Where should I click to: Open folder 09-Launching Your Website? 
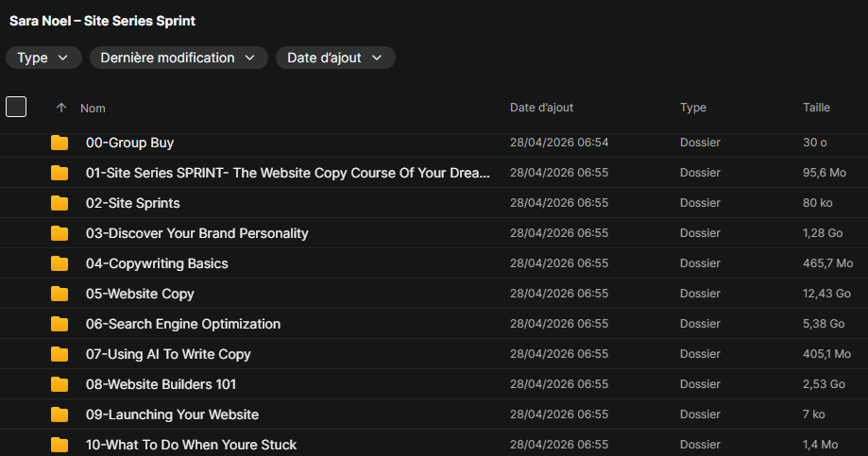172,414
